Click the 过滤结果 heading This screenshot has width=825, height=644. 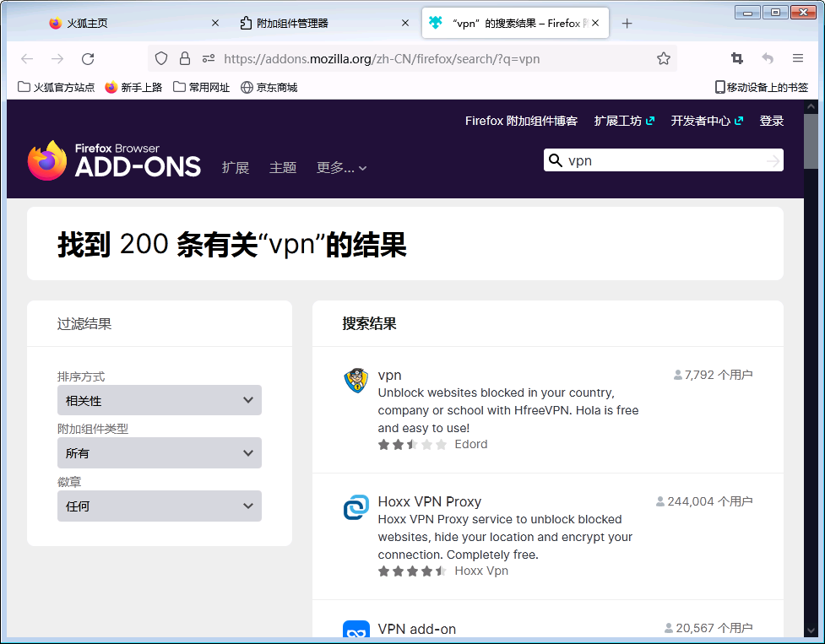(84, 323)
